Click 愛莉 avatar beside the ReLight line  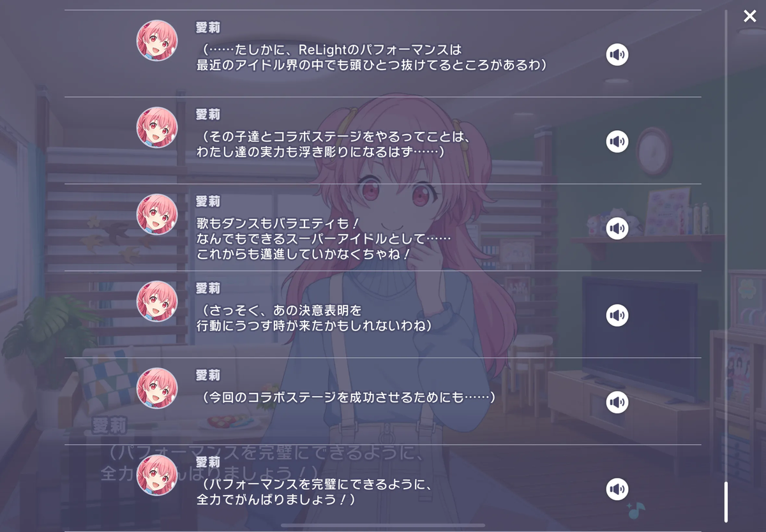(157, 41)
